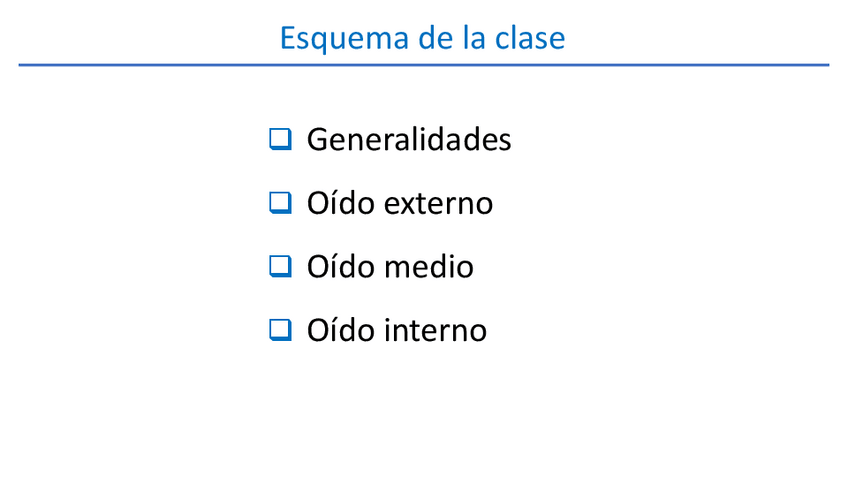848x477 pixels.
Task: Click the capital G of Generalidades
Action: (x=317, y=139)
